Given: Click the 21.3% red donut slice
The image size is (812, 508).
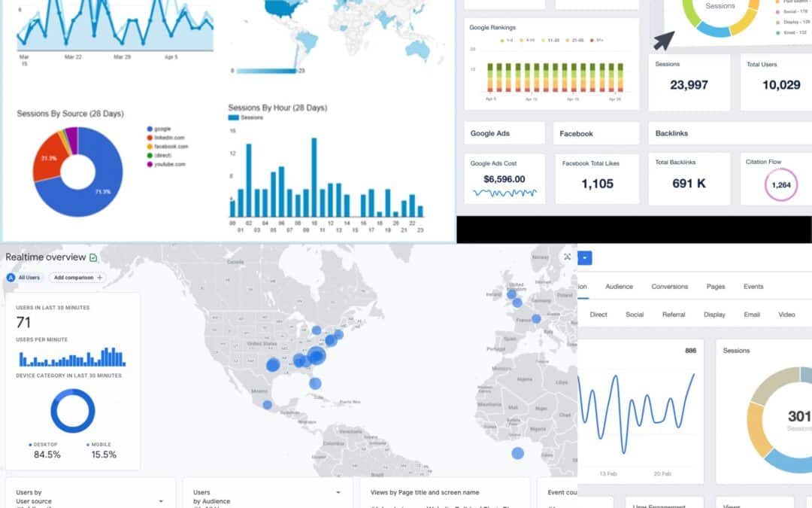Looking at the screenshot, I should point(49,158).
